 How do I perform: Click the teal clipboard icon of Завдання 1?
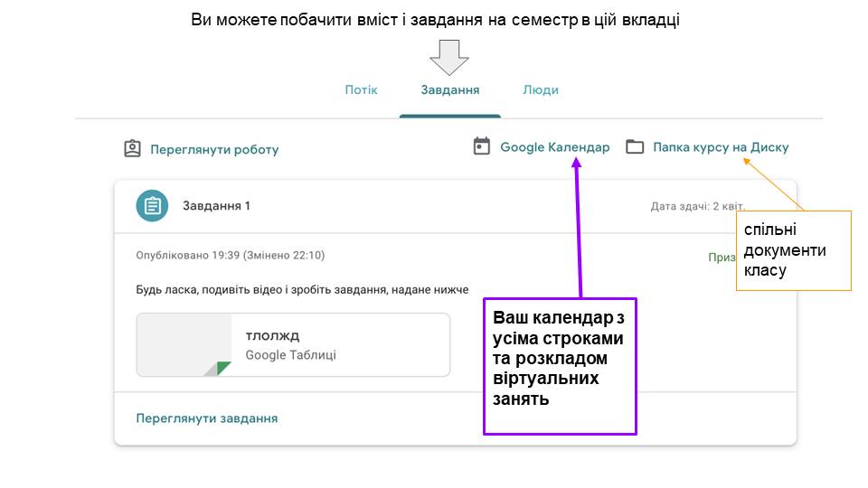(x=152, y=206)
